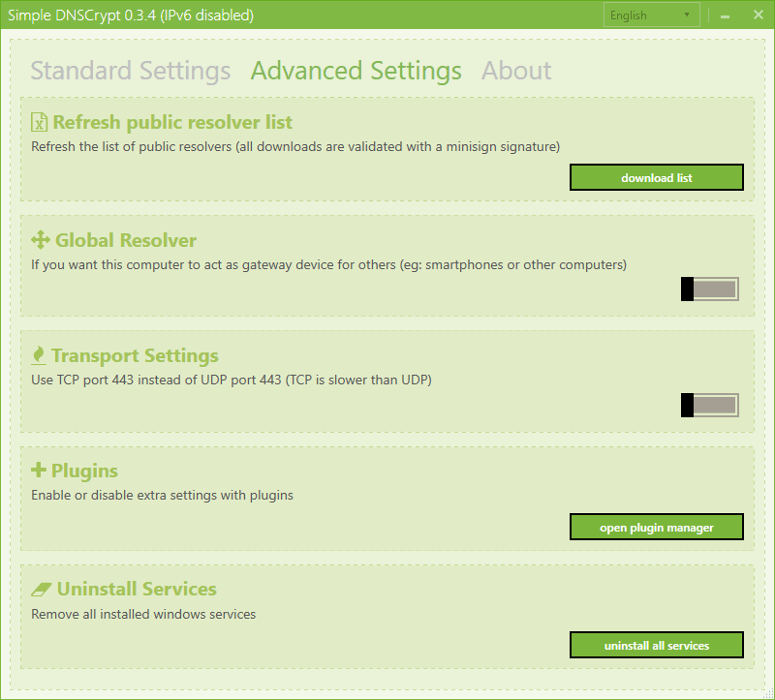Open the English language dropdown
The image size is (775, 700).
coord(651,15)
